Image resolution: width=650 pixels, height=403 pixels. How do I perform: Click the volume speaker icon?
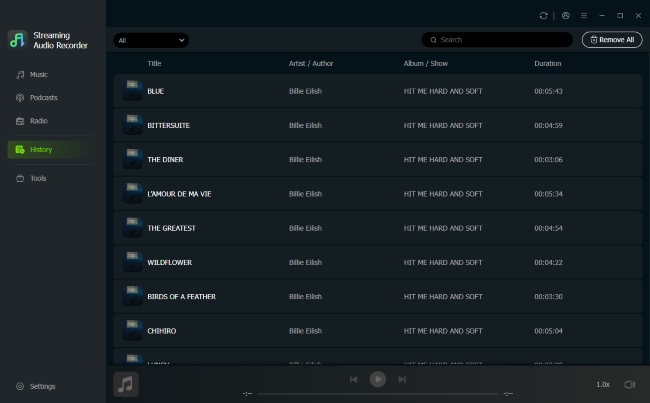[x=629, y=384]
